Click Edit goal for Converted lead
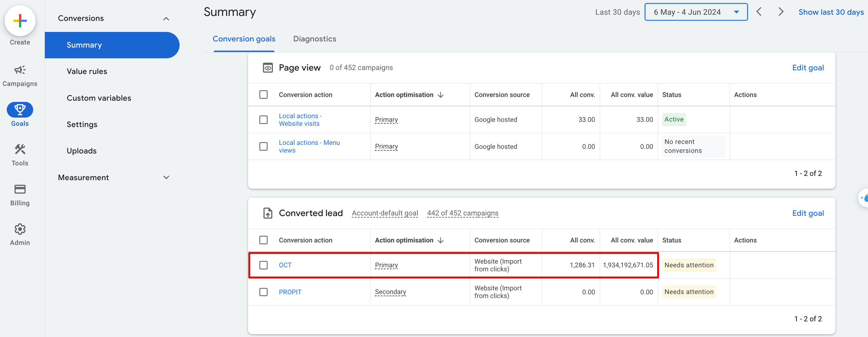The width and height of the screenshot is (868, 337). pos(808,213)
